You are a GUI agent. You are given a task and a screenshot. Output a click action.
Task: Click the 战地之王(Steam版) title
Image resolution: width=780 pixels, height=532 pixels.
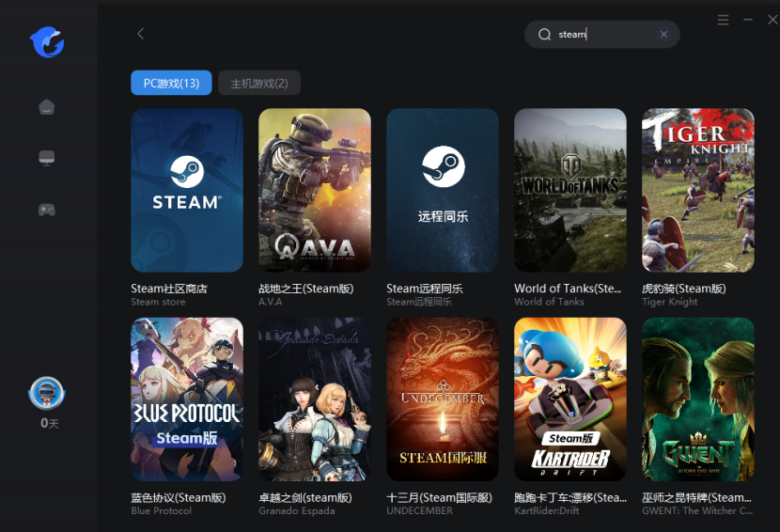[306, 289]
